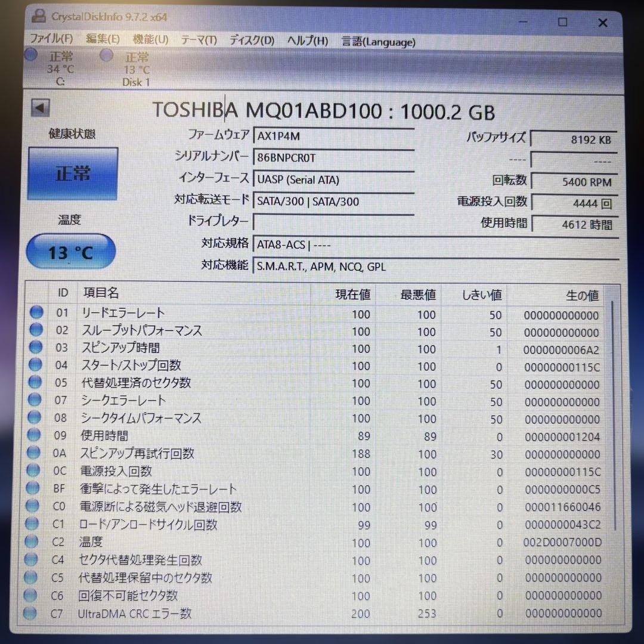
Task: Click the disk title TOSHIBA MQ01ABD100
Action: pyautogui.click(x=267, y=110)
